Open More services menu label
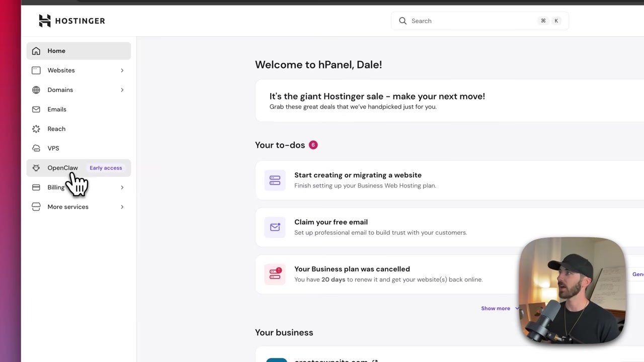This screenshot has width=644, height=362. (x=68, y=207)
